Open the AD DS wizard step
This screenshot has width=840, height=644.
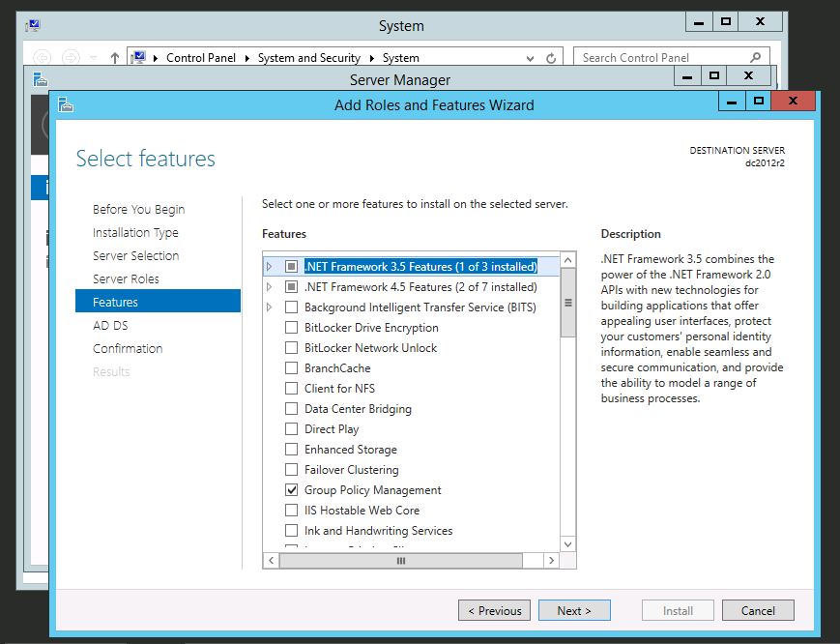tap(110, 325)
